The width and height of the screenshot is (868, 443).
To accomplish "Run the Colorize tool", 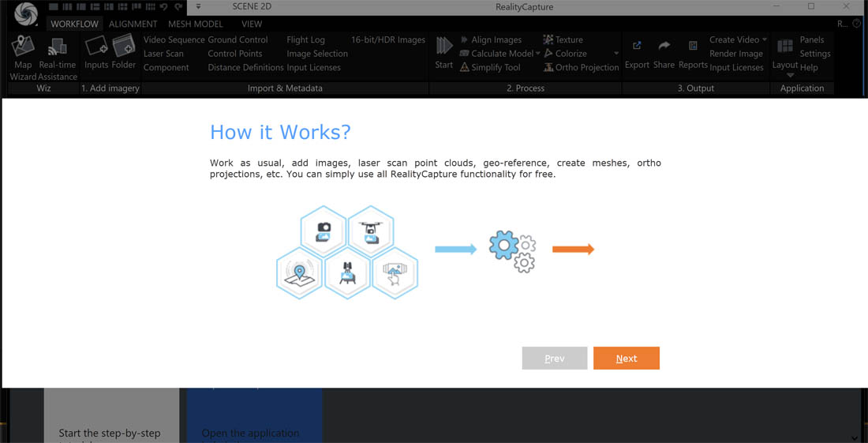I will (565, 54).
